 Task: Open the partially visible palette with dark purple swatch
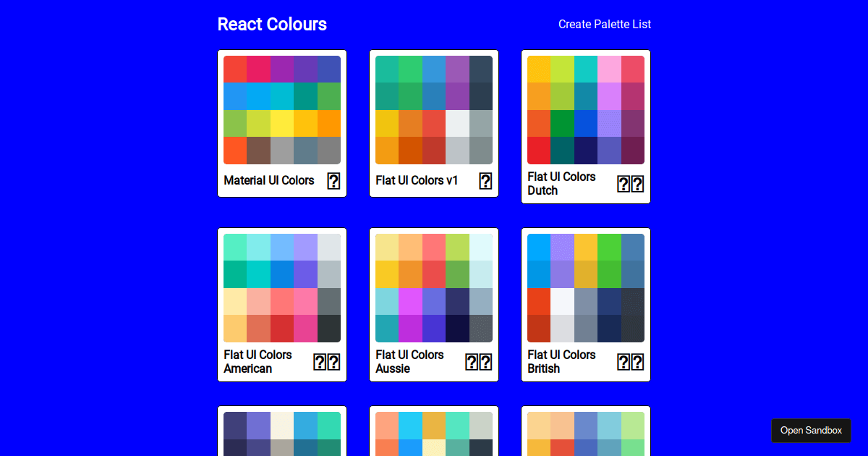pyautogui.click(x=282, y=431)
